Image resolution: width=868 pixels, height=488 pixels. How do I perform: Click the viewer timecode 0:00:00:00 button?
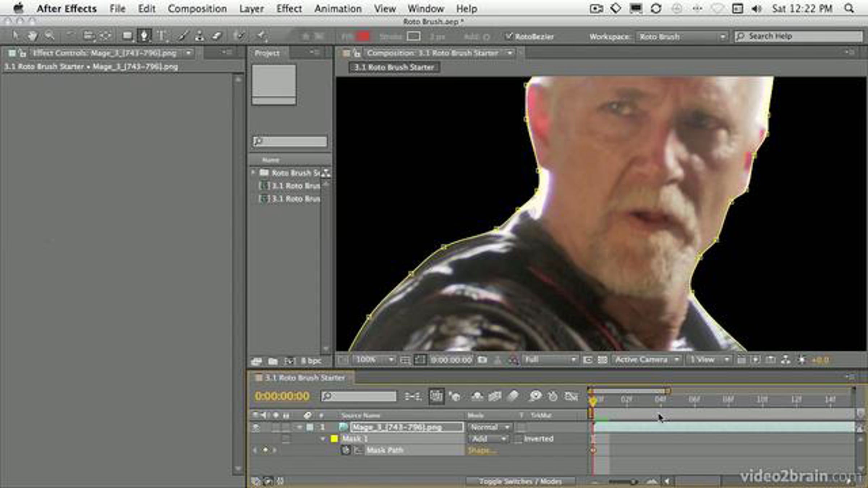(451, 360)
